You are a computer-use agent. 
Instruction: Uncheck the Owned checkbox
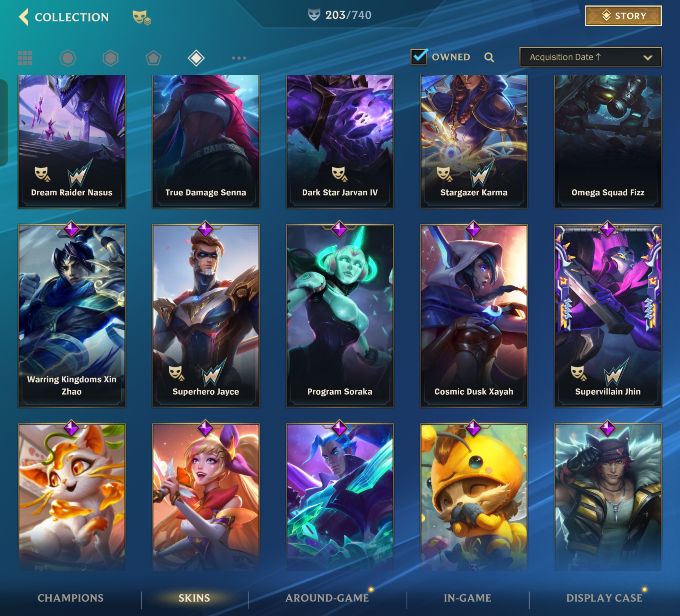pyautogui.click(x=419, y=57)
